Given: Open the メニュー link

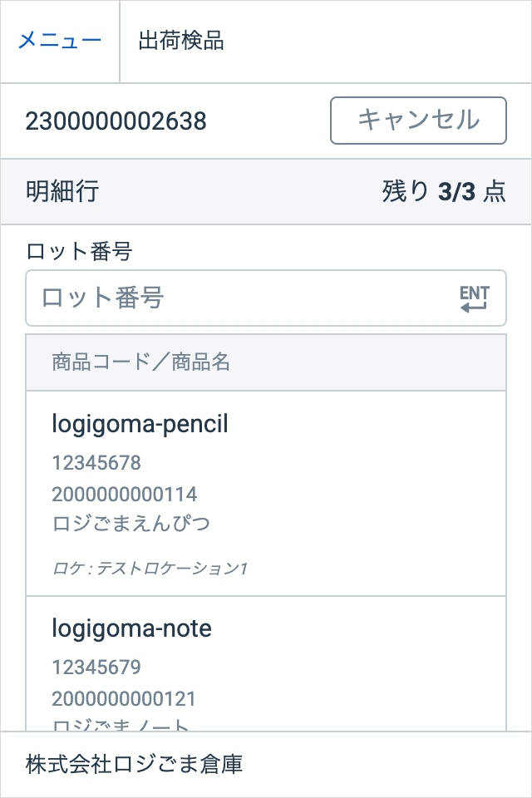Looking at the screenshot, I should coord(60,41).
